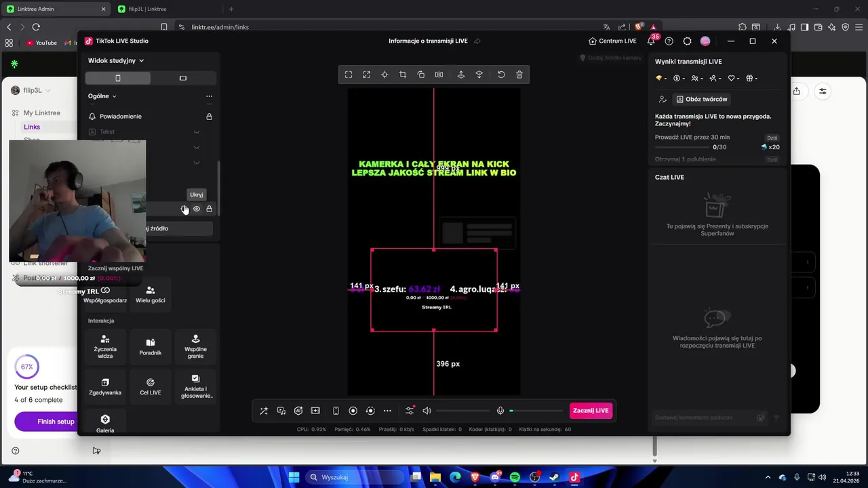This screenshot has width=868, height=488.
Task: Start recording with the record circle icon
Action: pyautogui.click(x=353, y=411)
